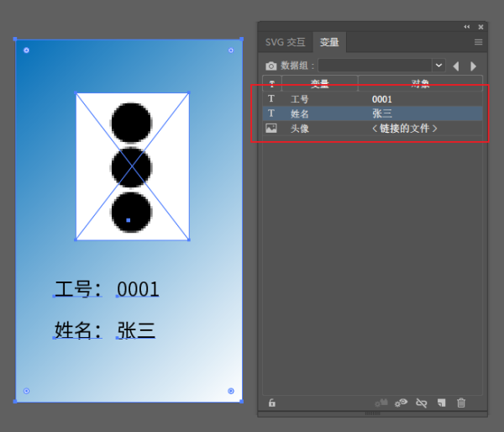Click the bottom-left corner radius widget
Viewport: 504px width, 432px height.
pyautogui.click(x=26, y=391)
